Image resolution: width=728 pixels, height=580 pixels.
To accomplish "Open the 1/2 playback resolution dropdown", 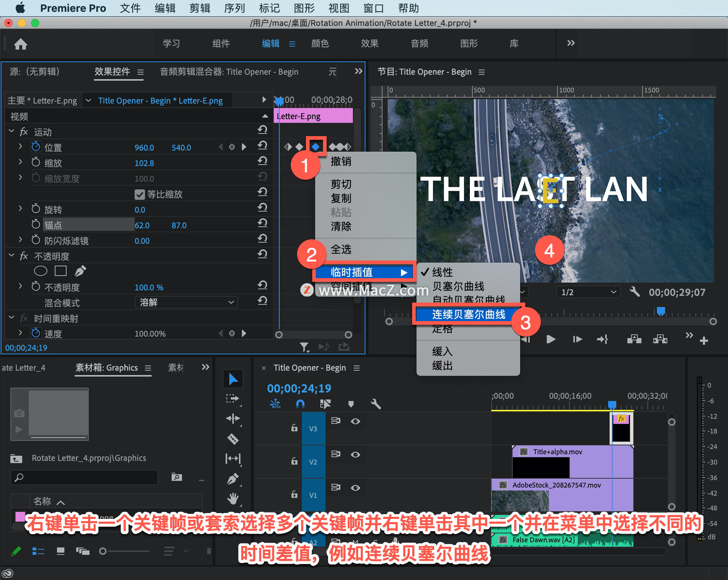I will pos(588,292).
